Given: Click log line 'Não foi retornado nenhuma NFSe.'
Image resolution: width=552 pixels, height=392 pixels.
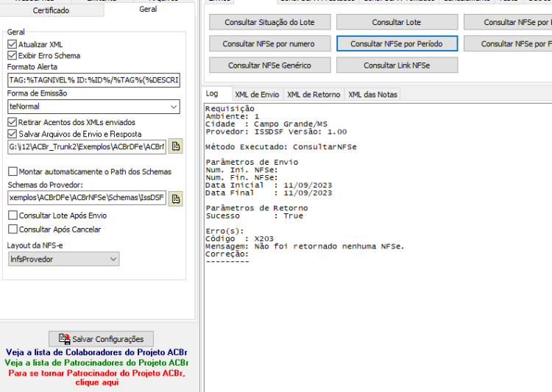Looking at the screenshot, I should [329, 246].
